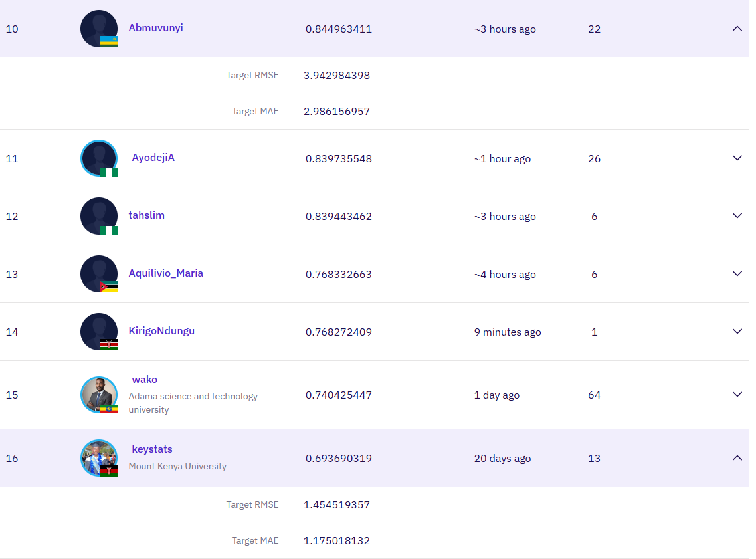Open keystats' profile photo
Viewport: 756px width, 559px height.
pos(99,458)
